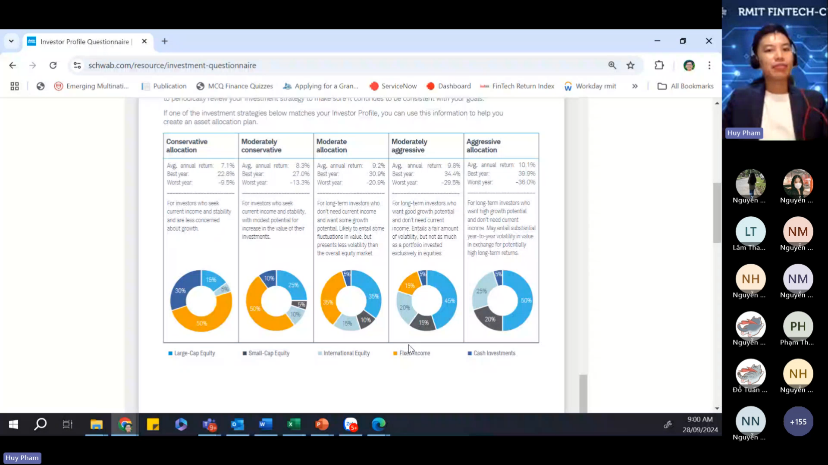This screenshot has width=828, height=465.
Task: Go back to the previous page
Action: click(12, 65)
